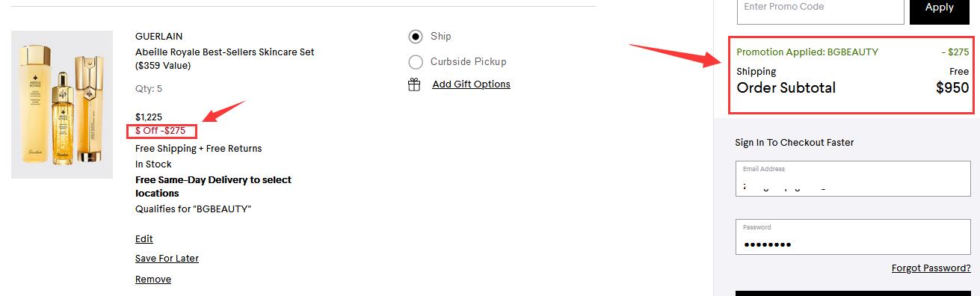Open the Guerlain product thumbnail image
The height and width of the screenshot is (296, 980).
coord(62,105)
